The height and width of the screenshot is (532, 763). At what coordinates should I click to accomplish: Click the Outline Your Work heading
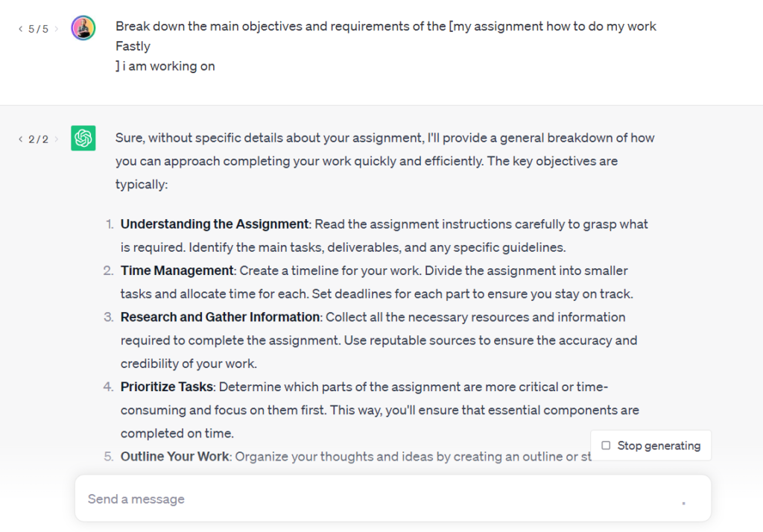[174, 457]
